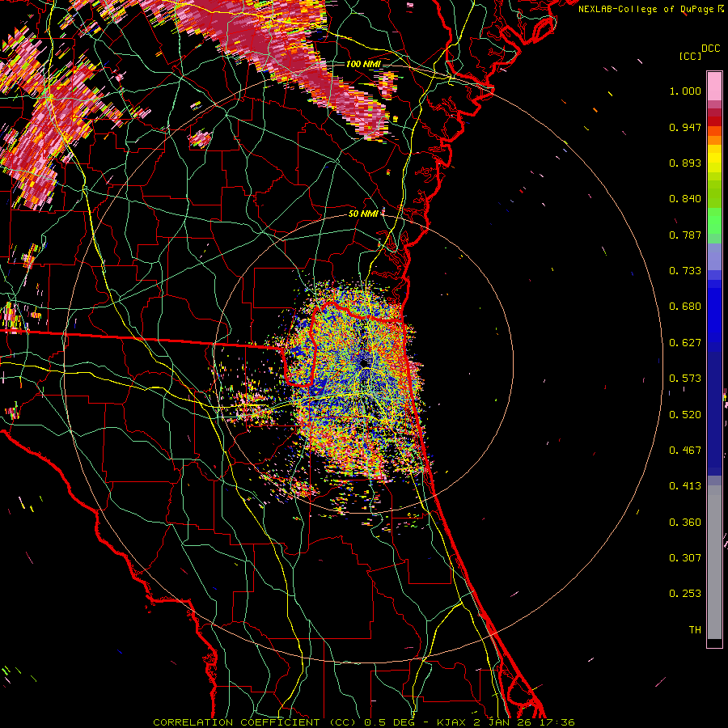This screenshot has width=728, height=728.
Task: Click the 0.413 color scale value
Action: click(685, 486)
